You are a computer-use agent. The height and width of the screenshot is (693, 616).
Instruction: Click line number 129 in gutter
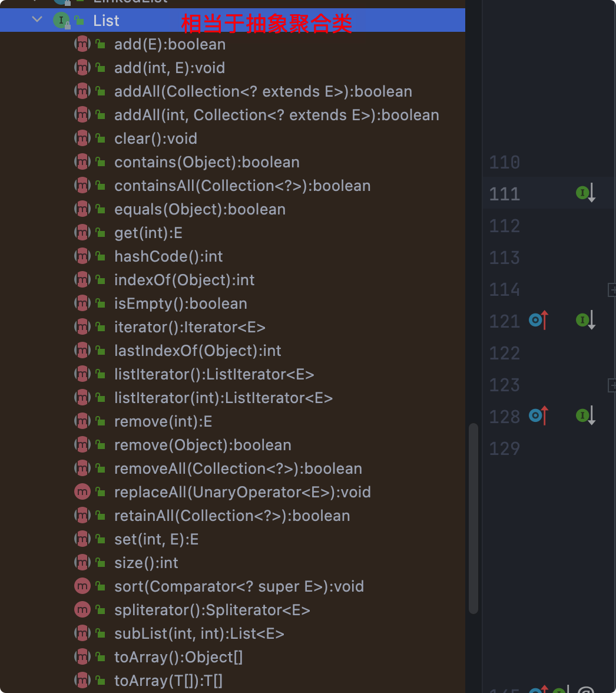pos(504,449)
